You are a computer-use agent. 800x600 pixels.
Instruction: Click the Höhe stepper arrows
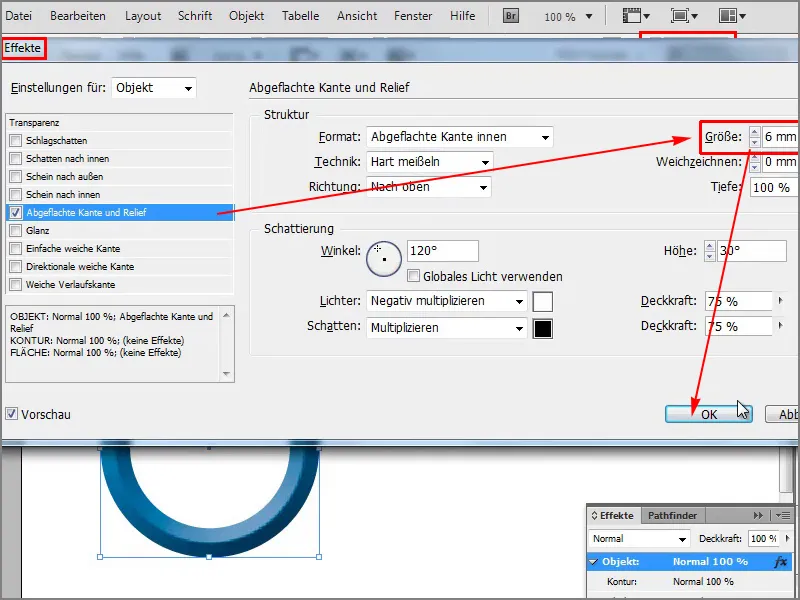pos(710,251)
